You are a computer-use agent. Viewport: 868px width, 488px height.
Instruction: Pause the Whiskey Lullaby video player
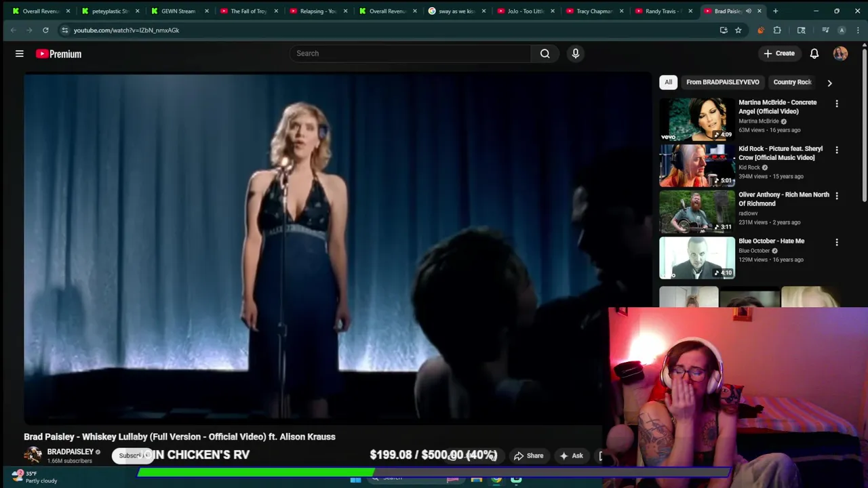tap(338, 248)
